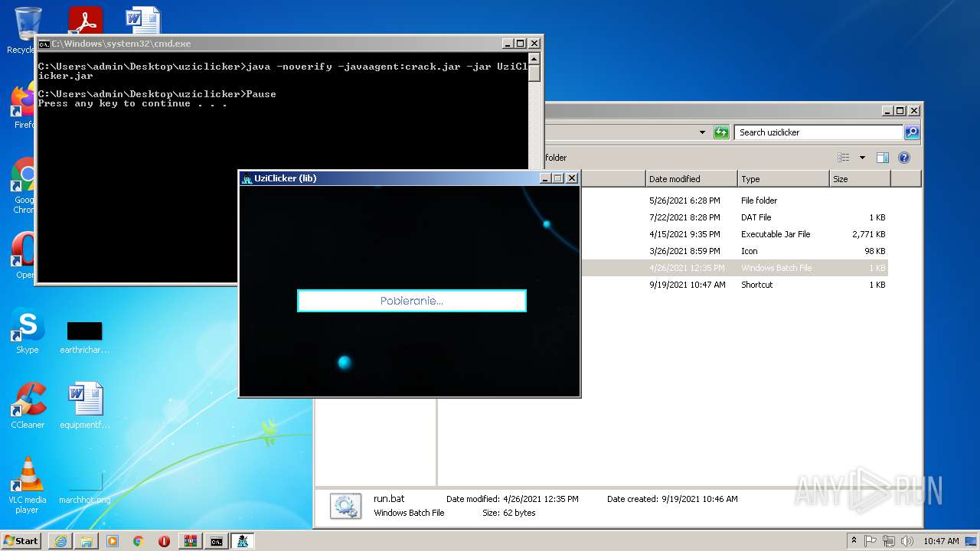Open Internet Explorer from the taskbar
980x551 pixels.
(x=60, y=541)
